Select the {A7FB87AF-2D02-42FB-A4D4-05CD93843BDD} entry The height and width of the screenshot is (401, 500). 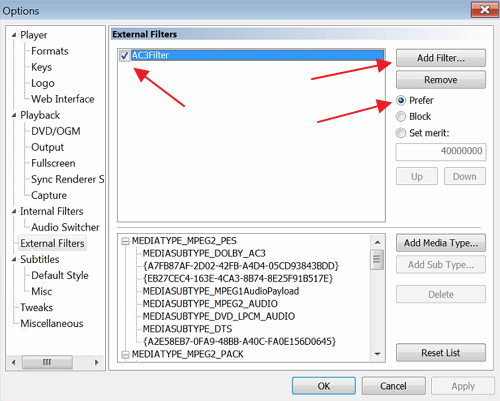241,266
